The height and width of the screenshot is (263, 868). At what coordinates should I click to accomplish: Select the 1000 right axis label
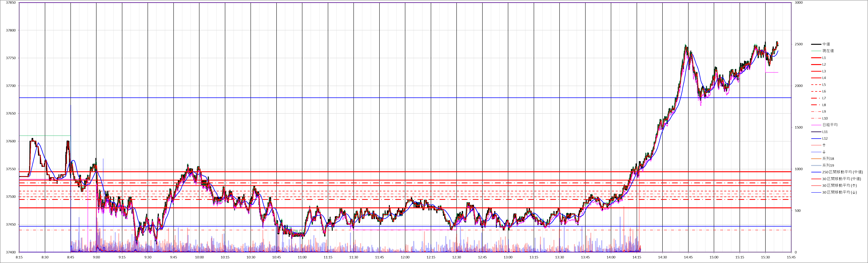(x=799, y=169)
